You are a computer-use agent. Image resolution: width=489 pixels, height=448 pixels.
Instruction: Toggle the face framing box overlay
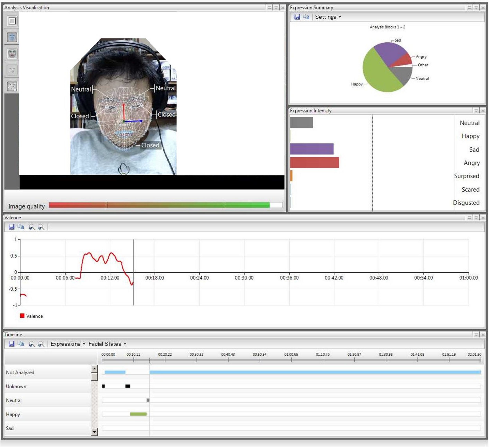(12, 21)
